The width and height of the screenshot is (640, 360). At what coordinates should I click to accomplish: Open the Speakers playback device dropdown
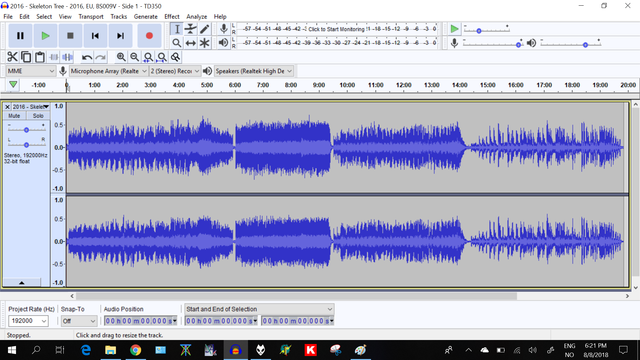tap(253, 71)
